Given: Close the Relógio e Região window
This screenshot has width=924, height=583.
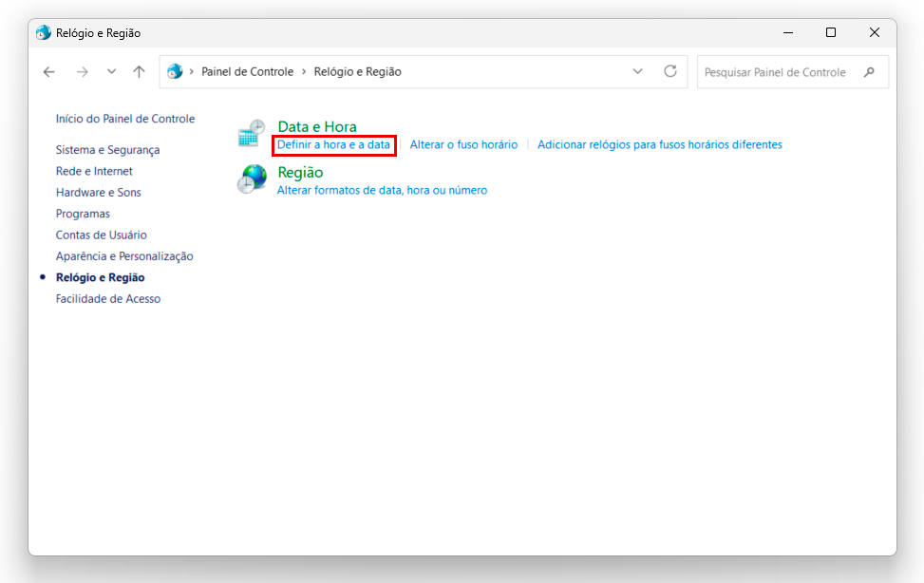Looking at the screenshot, I should [875, 32].
